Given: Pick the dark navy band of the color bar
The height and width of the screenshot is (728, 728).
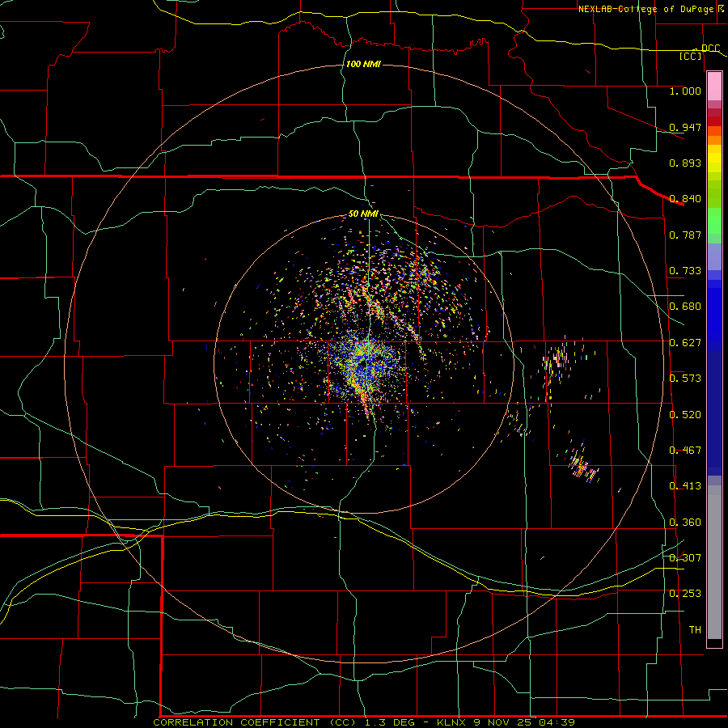Looking at the screenshot, I should click(714, 413).
